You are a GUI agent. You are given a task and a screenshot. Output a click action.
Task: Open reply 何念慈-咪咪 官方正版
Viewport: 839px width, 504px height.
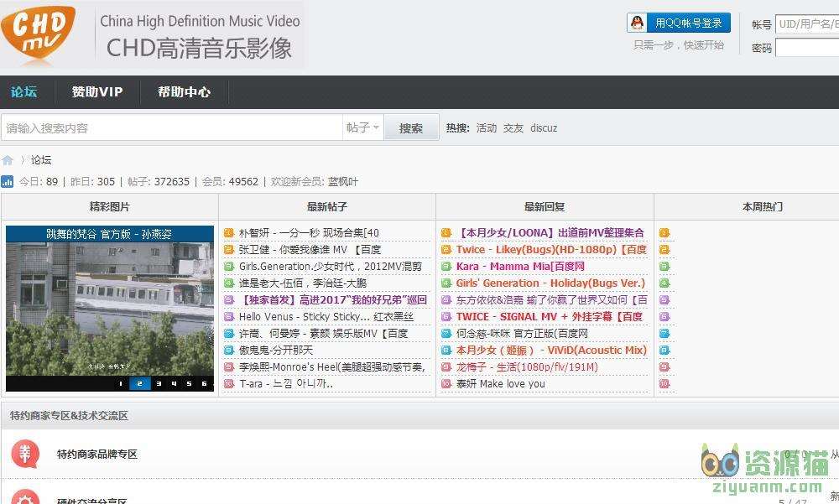tap(522, 333)
